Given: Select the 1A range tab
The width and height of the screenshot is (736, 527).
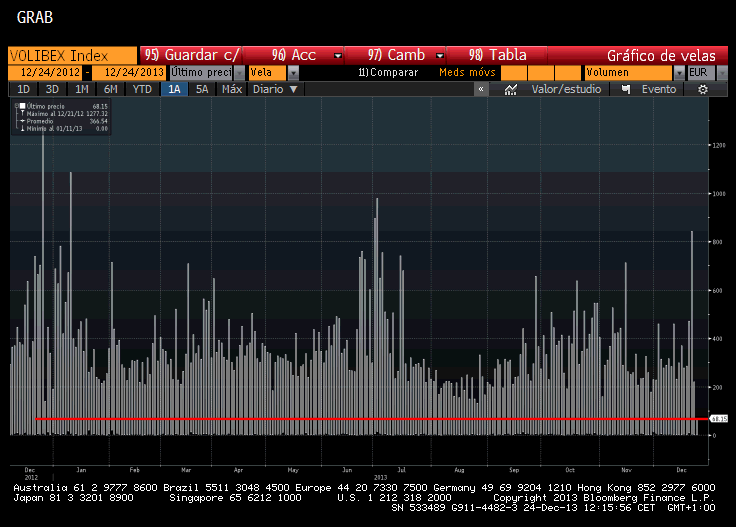Looking at the screenshot, I should coord(174,89).
